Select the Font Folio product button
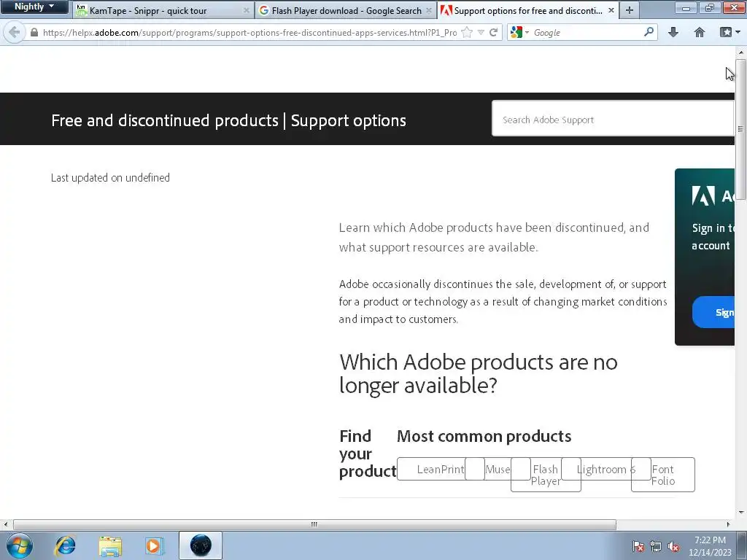 662,475
